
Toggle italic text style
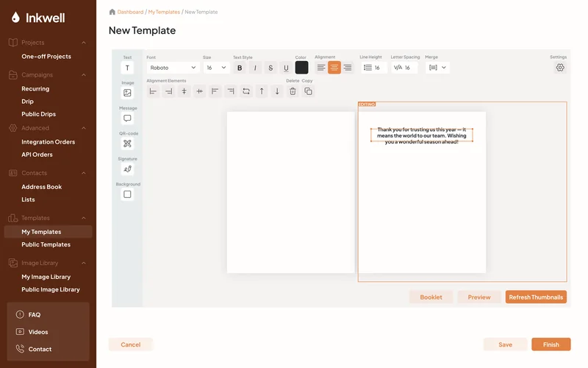pyautogui.click(x=255, y=68)
